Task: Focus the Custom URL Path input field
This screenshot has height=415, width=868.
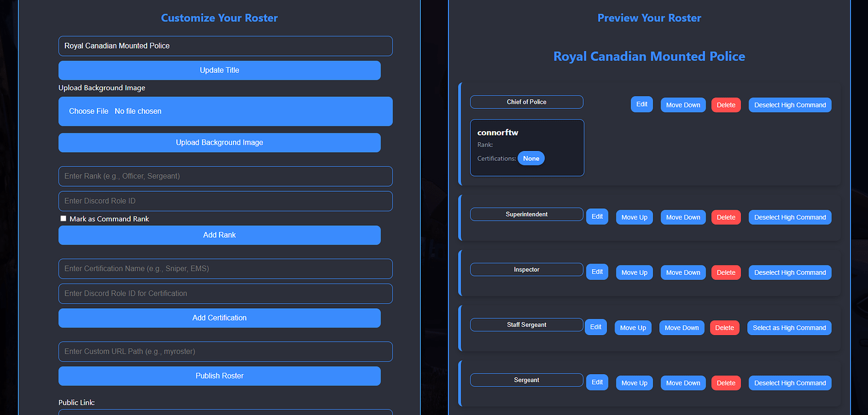Action: tap(225, 351)
